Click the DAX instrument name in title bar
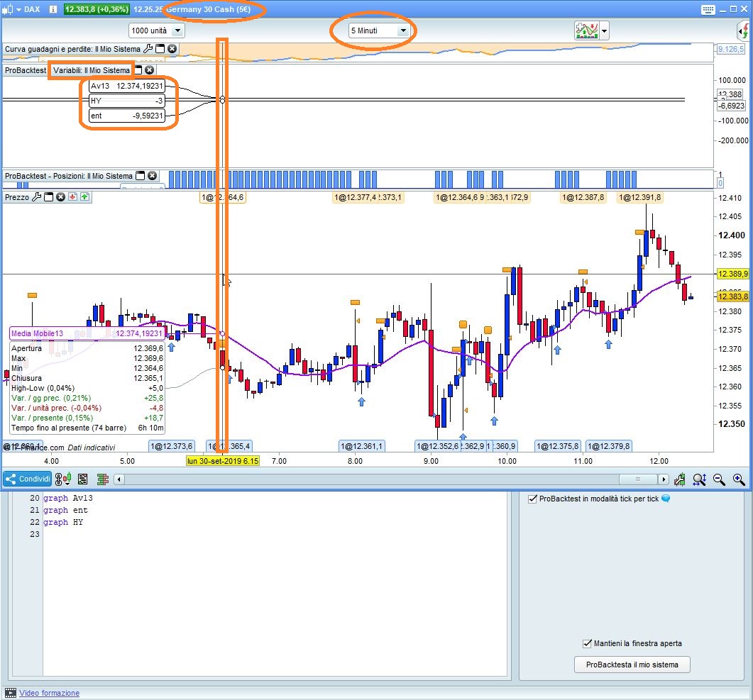Image resolution: width=753 pixels, height=700 pixels. (32, 9)
